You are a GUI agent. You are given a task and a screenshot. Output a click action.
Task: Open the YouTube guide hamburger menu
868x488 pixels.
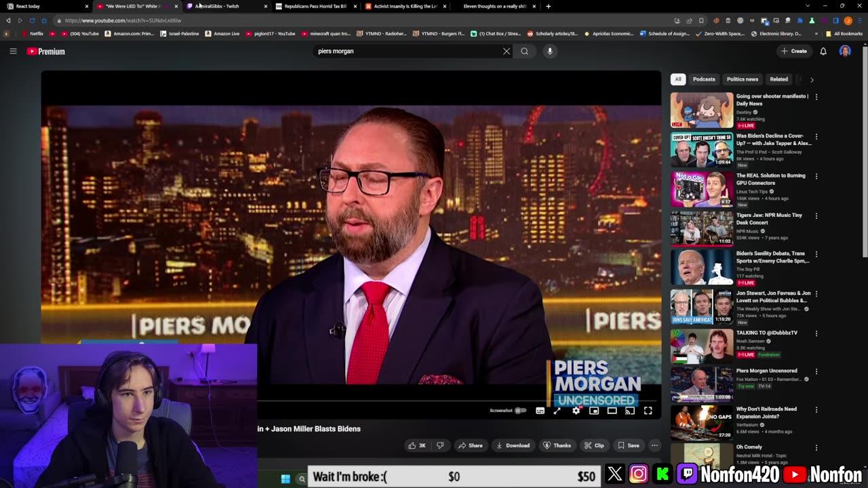point(13,51)
